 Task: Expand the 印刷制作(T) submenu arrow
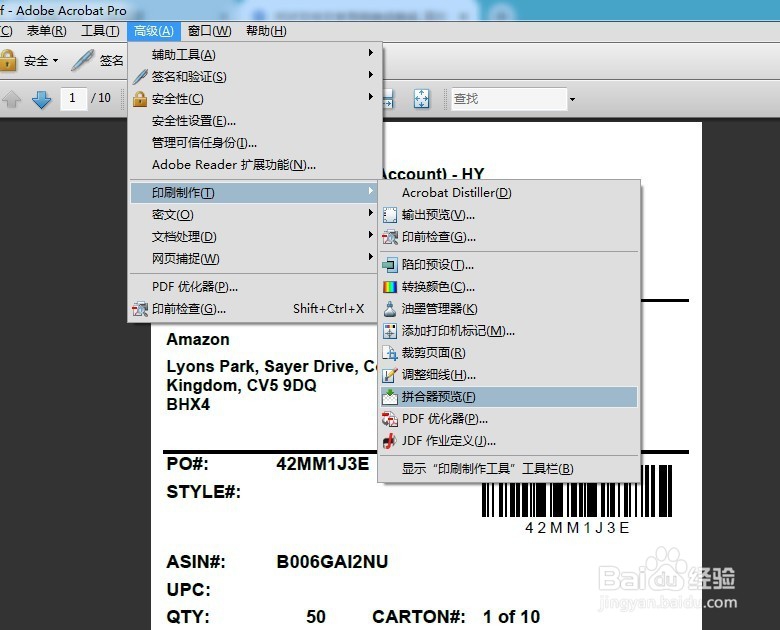point(370,191)
